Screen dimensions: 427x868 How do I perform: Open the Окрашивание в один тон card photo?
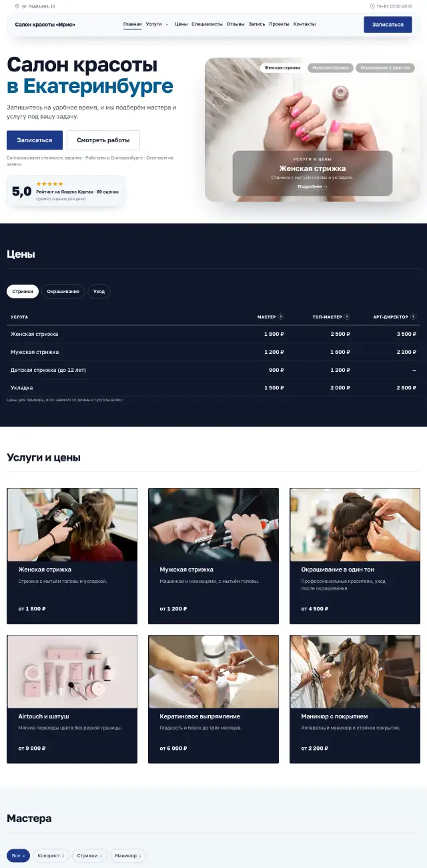(x=355, y=525)
